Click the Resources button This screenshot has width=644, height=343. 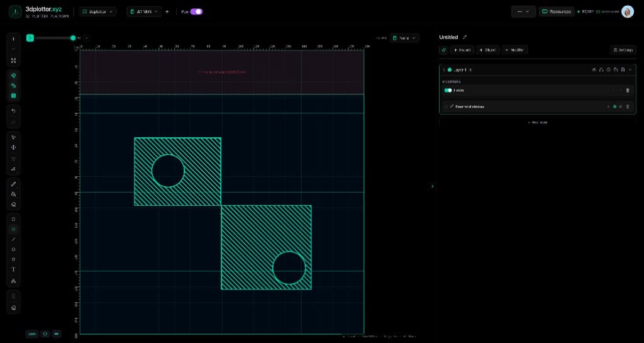pos(557,11)
